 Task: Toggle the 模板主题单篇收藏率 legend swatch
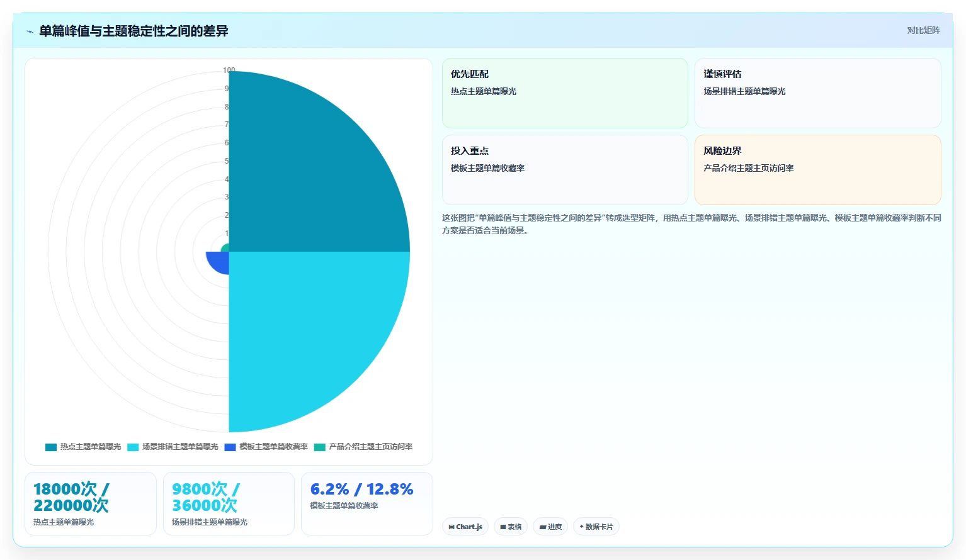[x=230, y=447]
